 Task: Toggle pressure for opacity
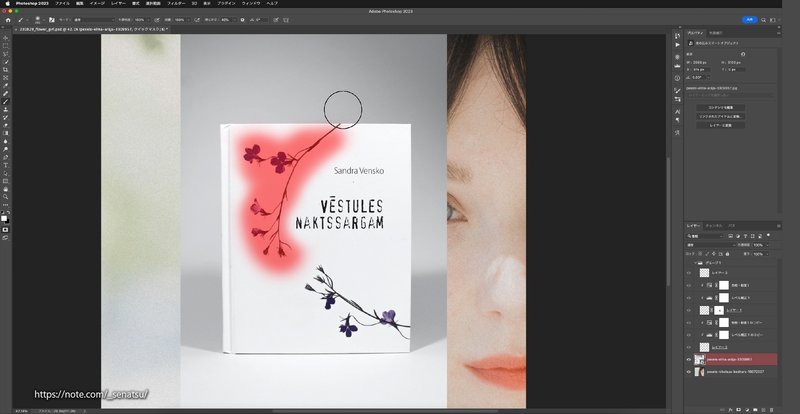pyautogui.click(x=156, y=20)
